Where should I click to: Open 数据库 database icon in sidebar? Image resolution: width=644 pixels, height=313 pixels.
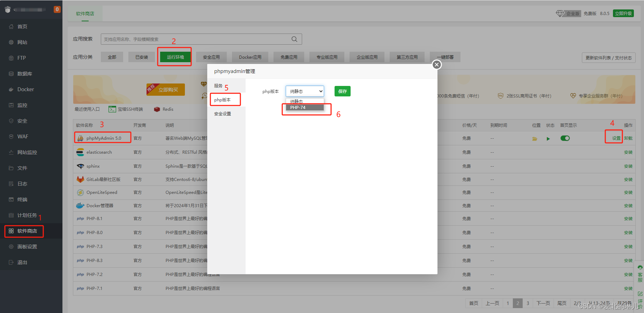point(11,74)
